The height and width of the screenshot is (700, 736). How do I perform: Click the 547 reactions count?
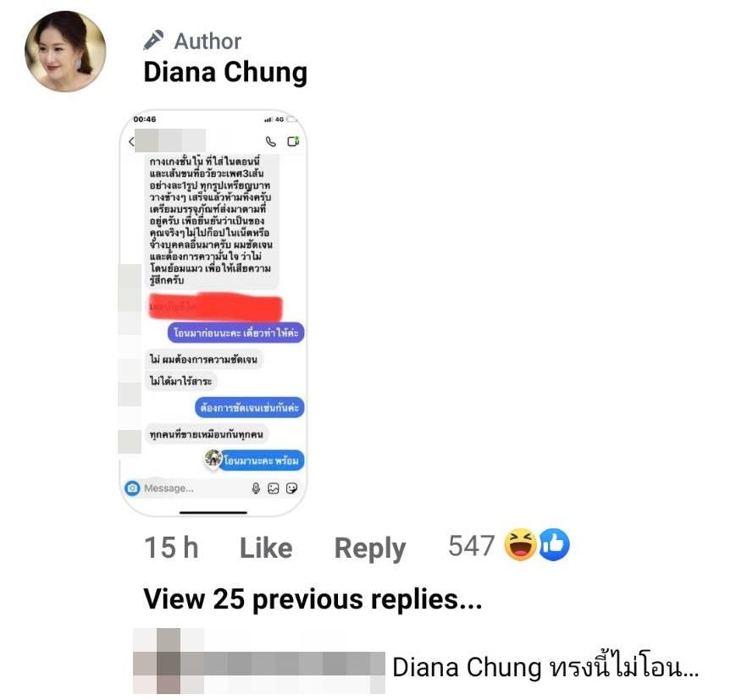pyautogui.click(x=471, y=546)
